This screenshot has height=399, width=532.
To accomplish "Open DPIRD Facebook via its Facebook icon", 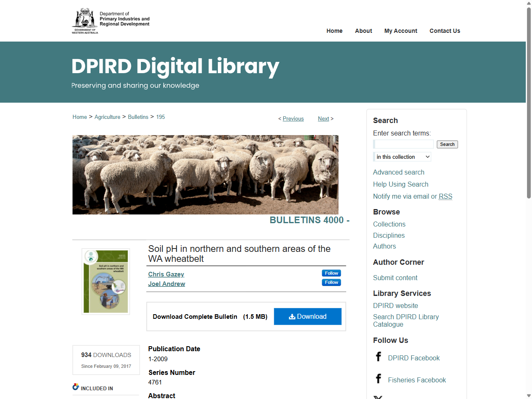I will [379, 357].
